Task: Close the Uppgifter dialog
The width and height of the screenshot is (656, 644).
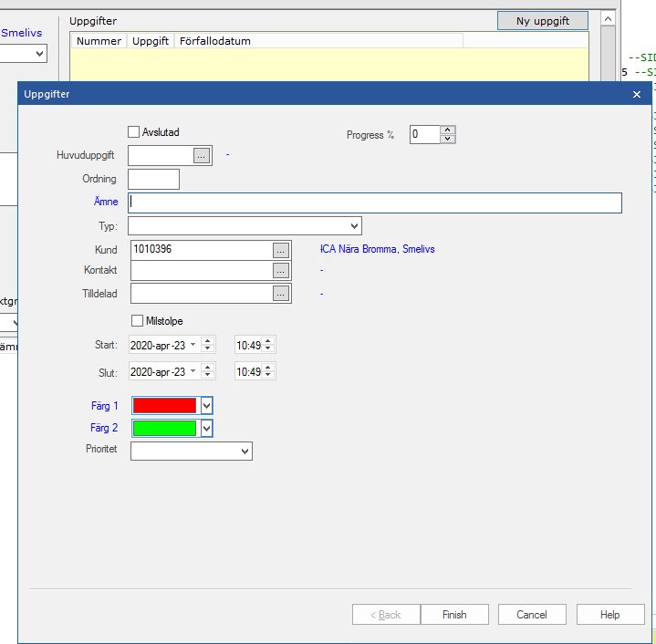Action: (636, 95)
